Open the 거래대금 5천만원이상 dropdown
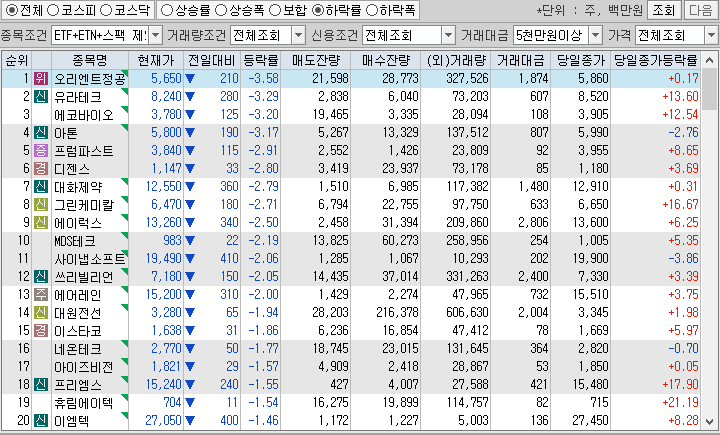The width and height of the screenshot is (720, 435). click(595, 35)
